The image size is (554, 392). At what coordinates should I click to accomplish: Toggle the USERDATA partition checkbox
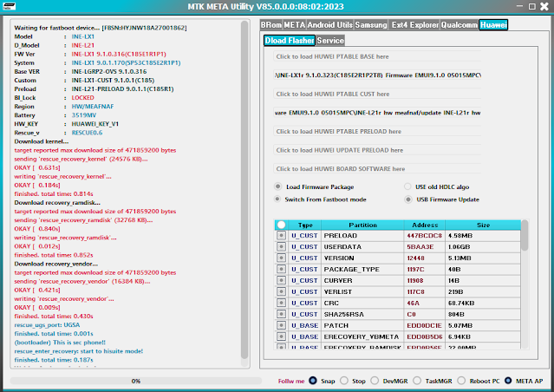click(x=281, y=246)
